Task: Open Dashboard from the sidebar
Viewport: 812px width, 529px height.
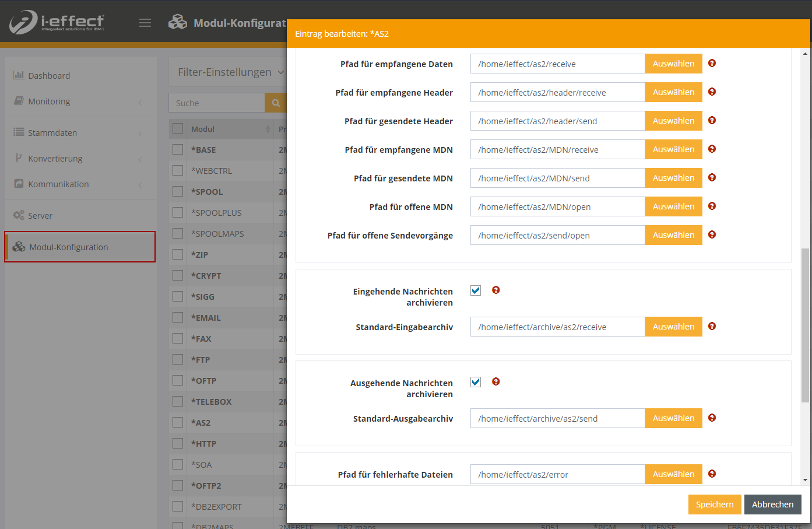Action: pos(49,76)
